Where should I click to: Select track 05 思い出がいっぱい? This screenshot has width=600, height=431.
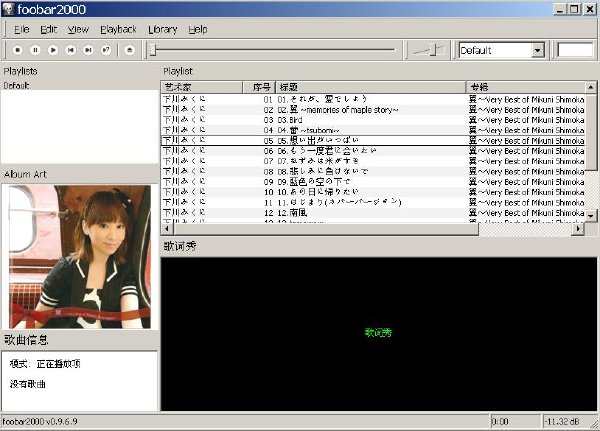(373, 140)
